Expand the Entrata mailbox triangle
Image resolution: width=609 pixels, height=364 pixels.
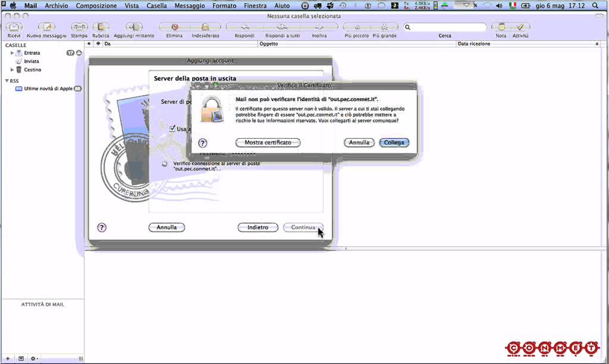click(x=12, y=53)
